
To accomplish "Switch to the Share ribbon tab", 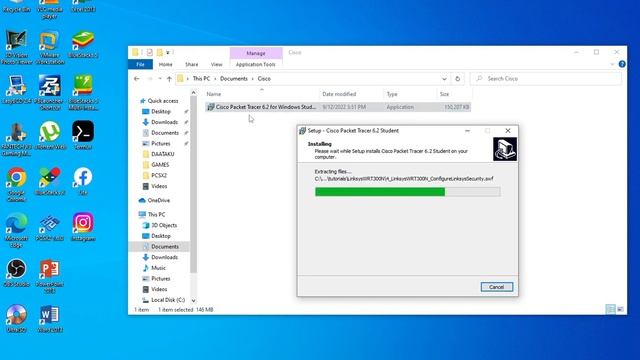I will point(191,64).
